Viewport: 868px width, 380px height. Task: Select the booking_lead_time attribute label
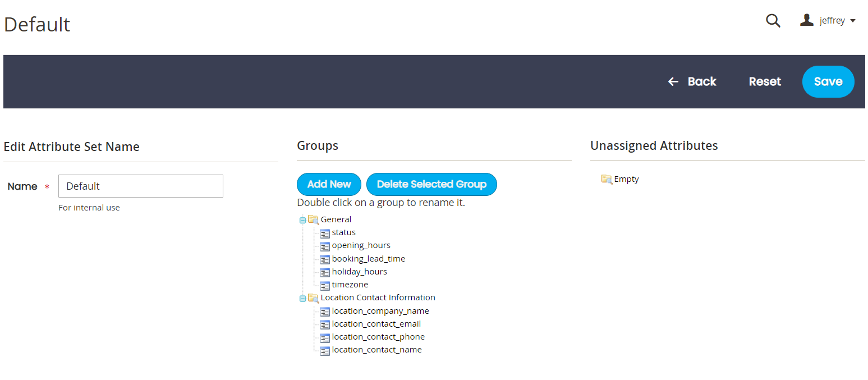368,259
